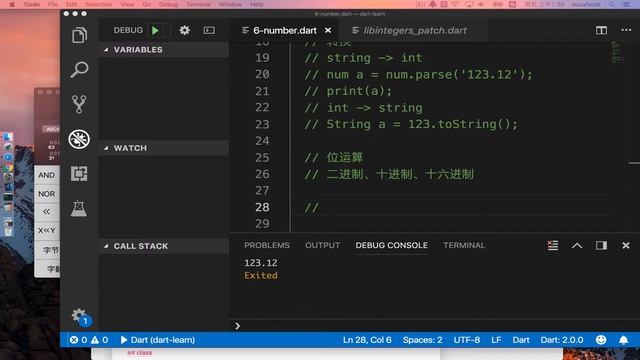The image size is (640, 360).
Task: Split the editor to the right
Action: 601,30
